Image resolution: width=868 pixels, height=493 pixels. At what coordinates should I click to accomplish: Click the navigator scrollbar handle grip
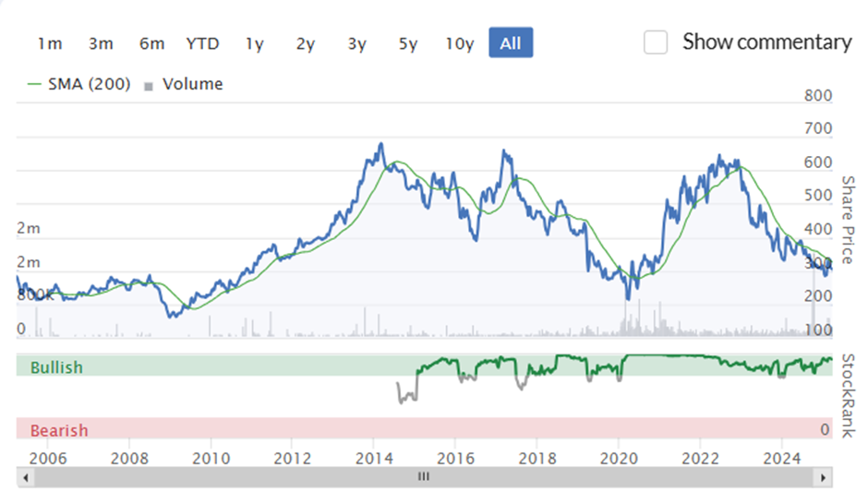(x=424, y=476)
